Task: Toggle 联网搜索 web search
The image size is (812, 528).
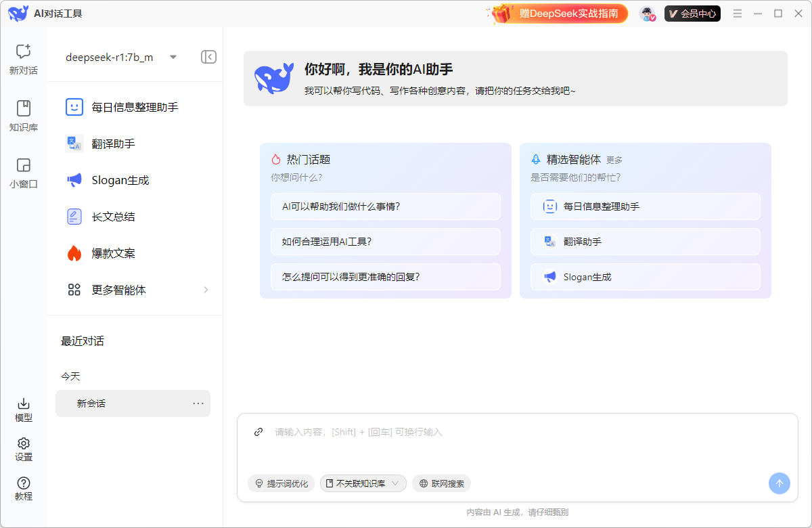Action: tap(441, 483)
